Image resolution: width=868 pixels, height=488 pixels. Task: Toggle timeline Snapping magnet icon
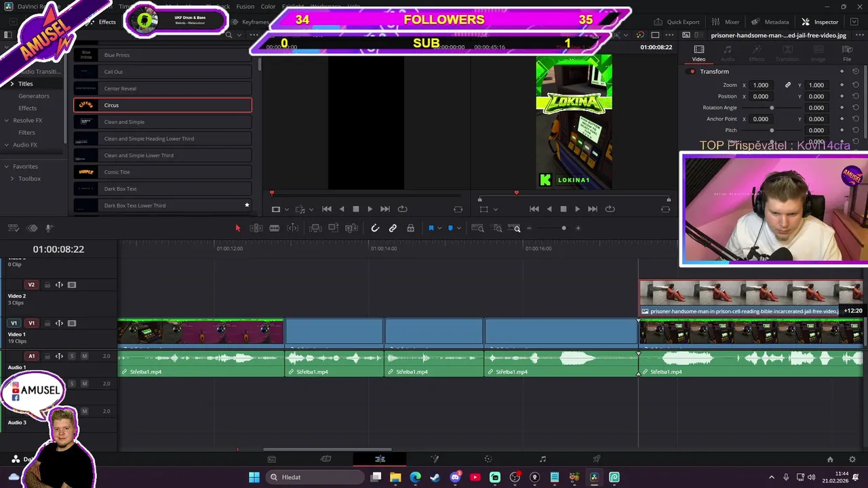(375, 228)
